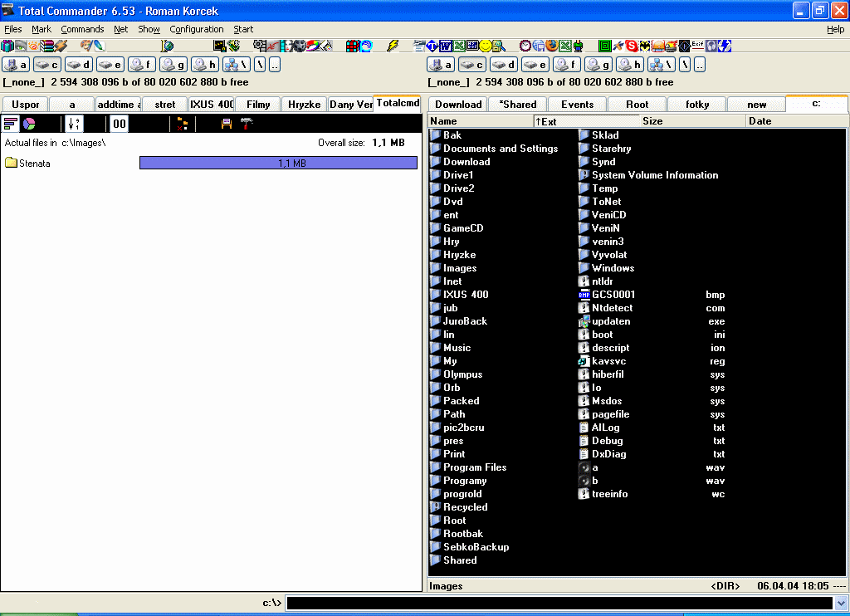The width and height of the screenshot is (850, 616).
Task: Click the Word icon in the toolbar
Action: tap(446, 46)
